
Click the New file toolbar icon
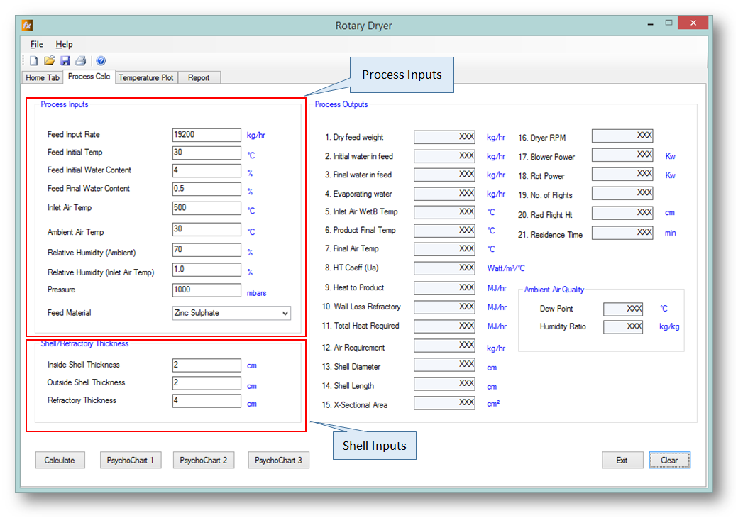click(x=34, y=61)
